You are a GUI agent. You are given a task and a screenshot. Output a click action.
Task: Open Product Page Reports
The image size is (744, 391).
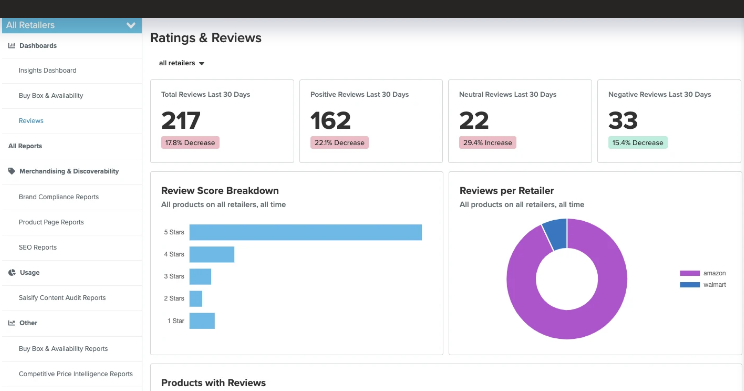(51, 222)
